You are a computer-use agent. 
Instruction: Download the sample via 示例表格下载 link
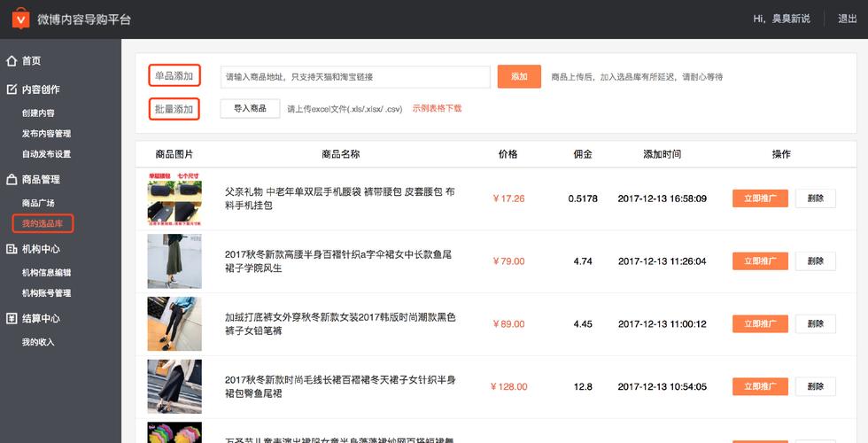437,108
